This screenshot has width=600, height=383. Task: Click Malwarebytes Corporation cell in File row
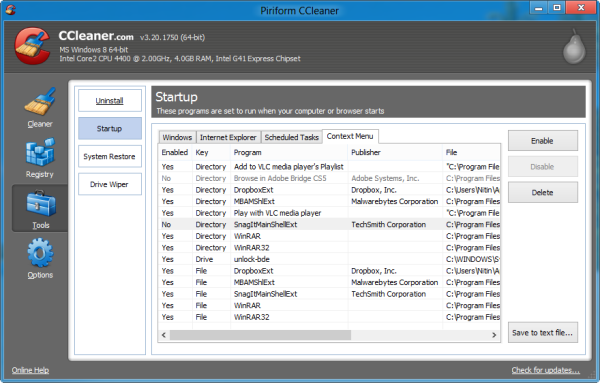[x=395, y=282]
